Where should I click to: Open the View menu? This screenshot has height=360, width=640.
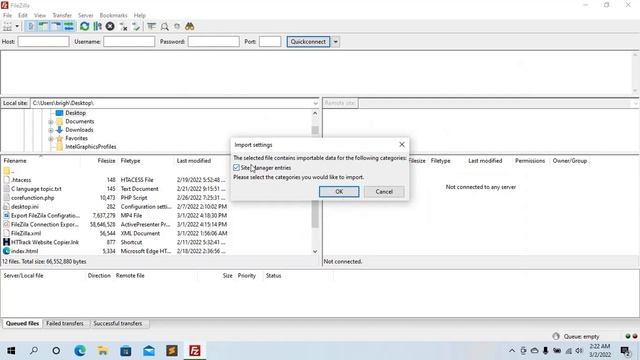(40, 16)
